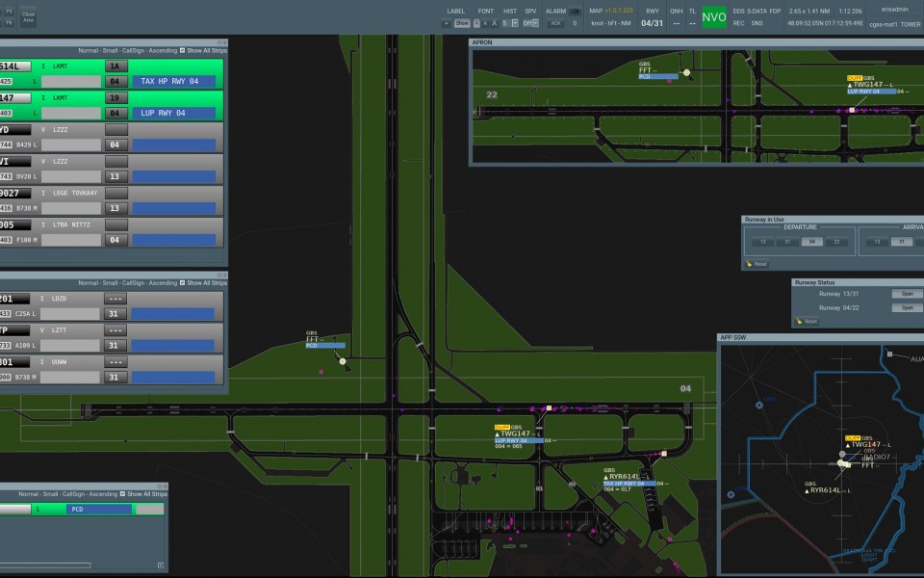Toggle the label Show button
Viewport: 924px width, 578px height.
coord(462,23)
